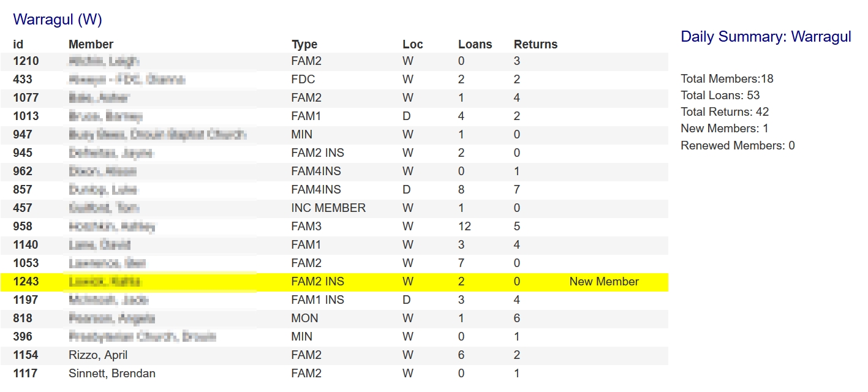This screenshot has height=392, width=868.
Task: Open member Rizzo, April
Action: pos(98,355)
